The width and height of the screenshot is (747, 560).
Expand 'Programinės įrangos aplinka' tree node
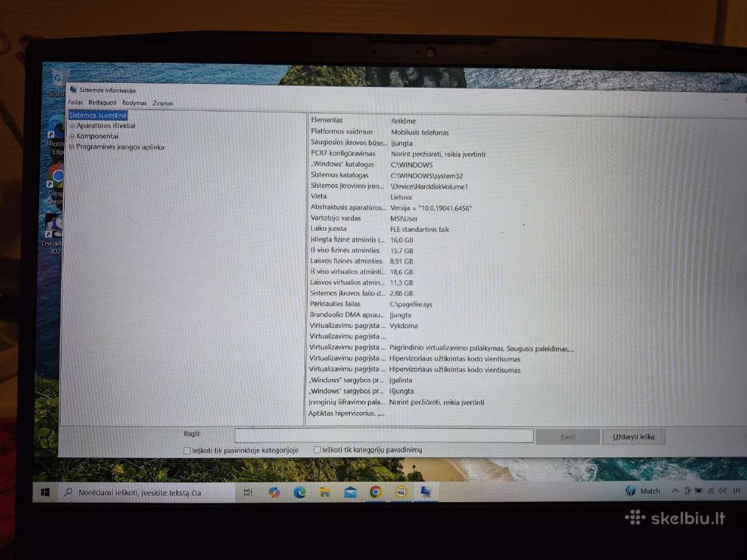pyautogui.click(x=72, y=147)
